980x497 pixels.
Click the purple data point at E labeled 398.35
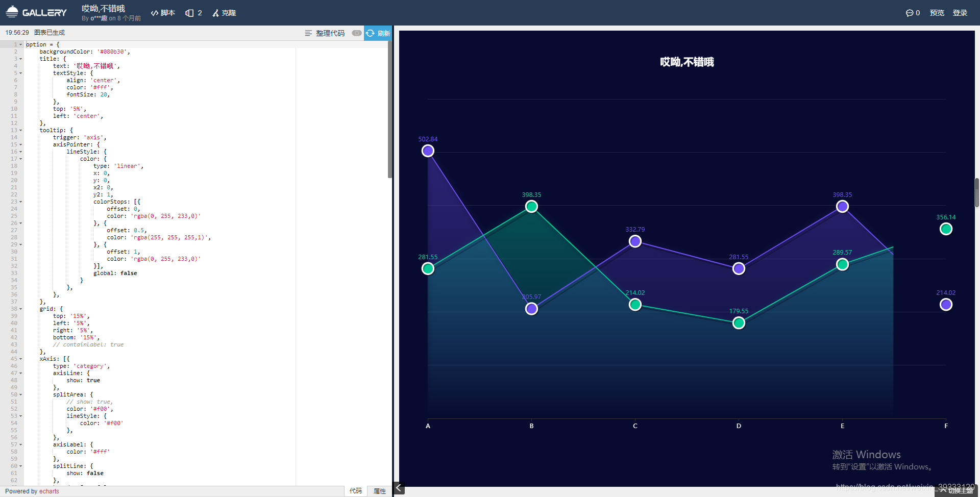tap(842, 207)
